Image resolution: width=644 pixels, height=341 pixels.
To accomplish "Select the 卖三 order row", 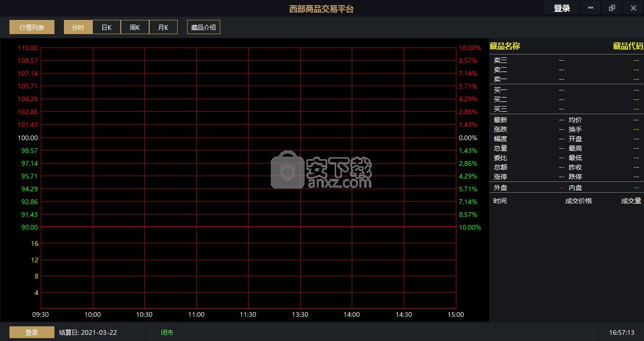I will 566,60.
